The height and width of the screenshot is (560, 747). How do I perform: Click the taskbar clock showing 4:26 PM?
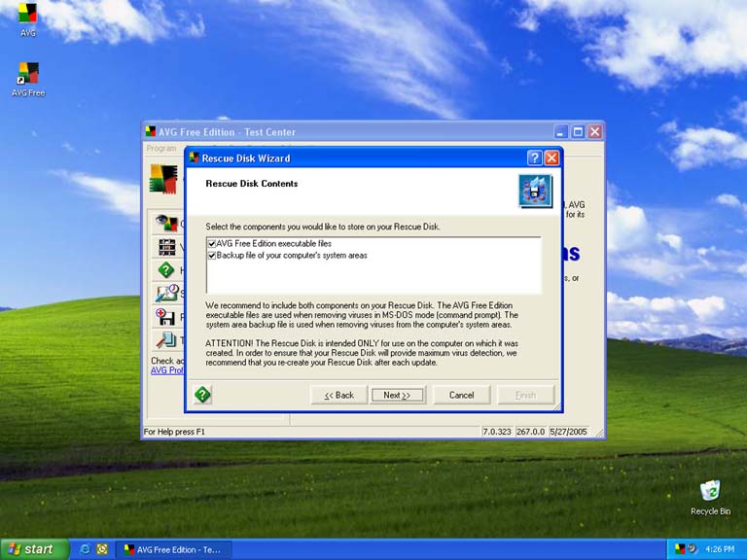click(720, 549)
